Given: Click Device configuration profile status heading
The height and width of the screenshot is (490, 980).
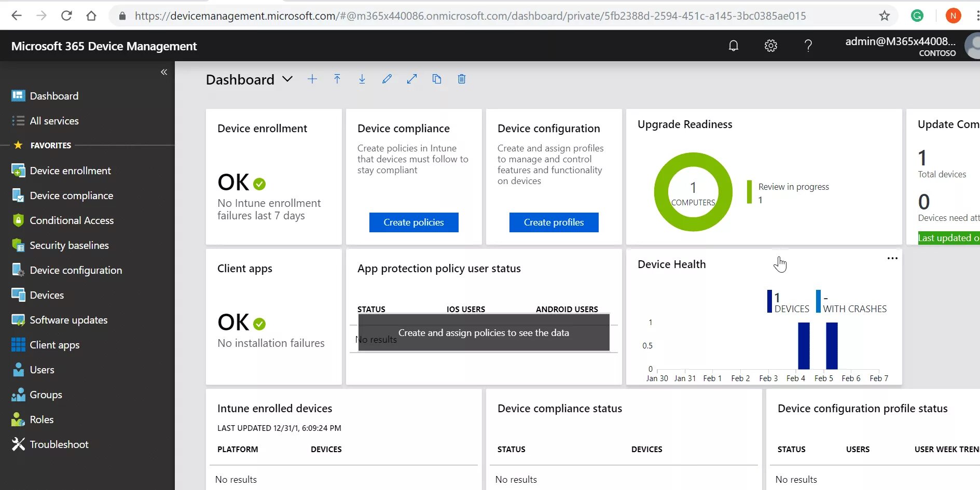Looking at the screenshot, I should [x=862, y=409].
